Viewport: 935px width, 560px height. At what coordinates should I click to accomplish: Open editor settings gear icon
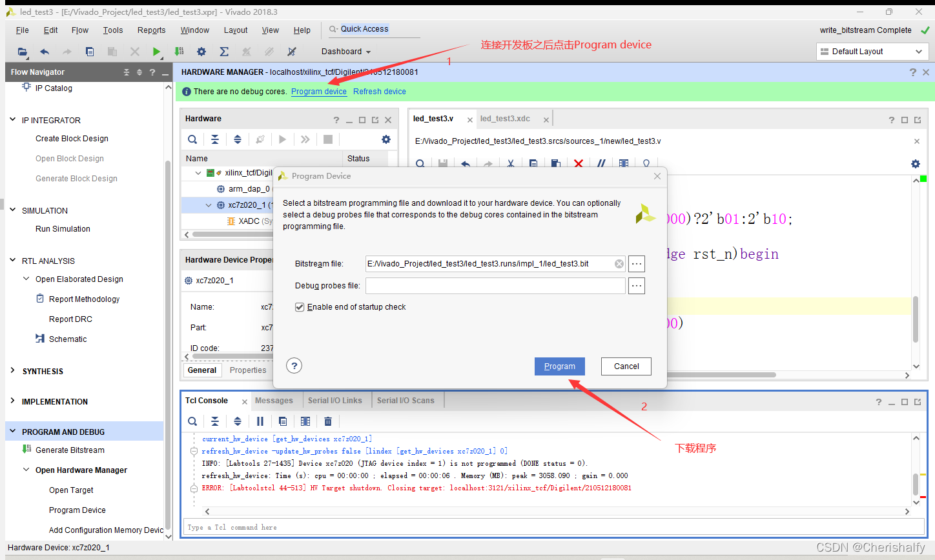[x=916, y=164]
